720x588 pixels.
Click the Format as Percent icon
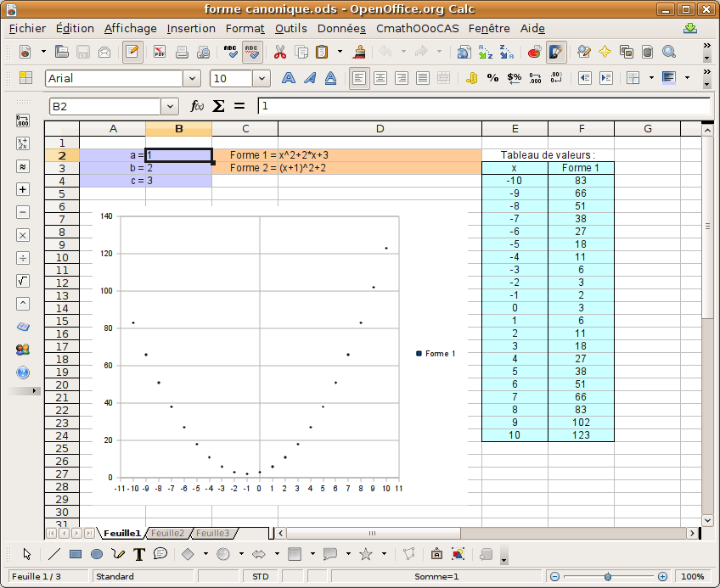493,78
